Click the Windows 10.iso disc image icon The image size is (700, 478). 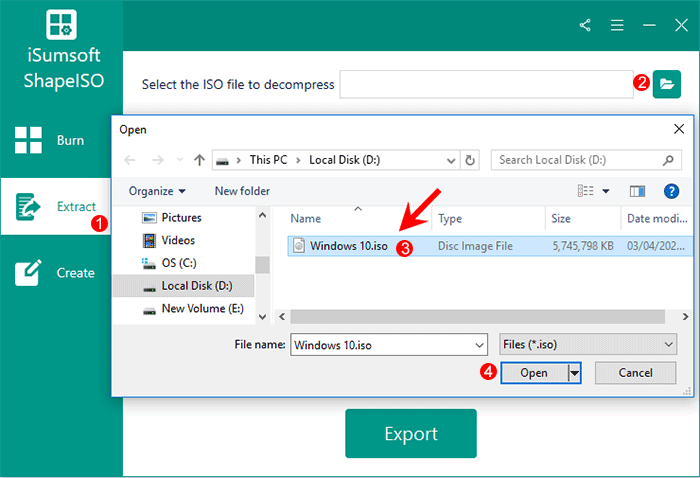coord(299,245)
